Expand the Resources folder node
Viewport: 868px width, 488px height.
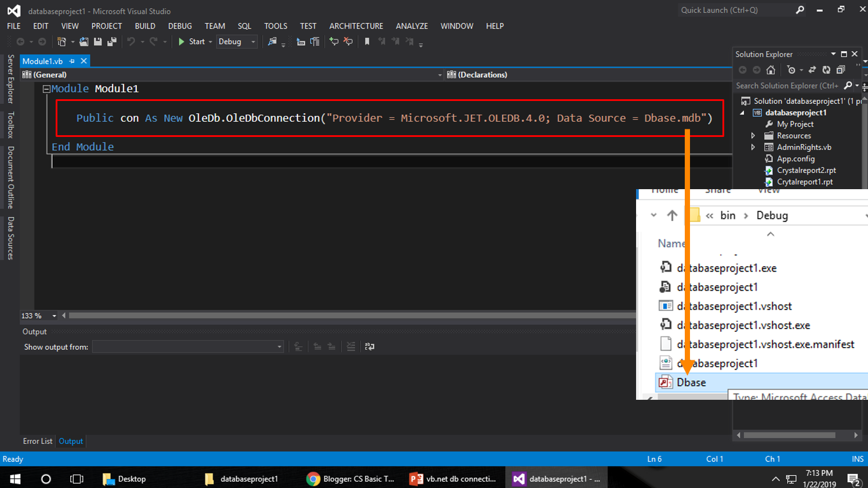coord(753,136)
